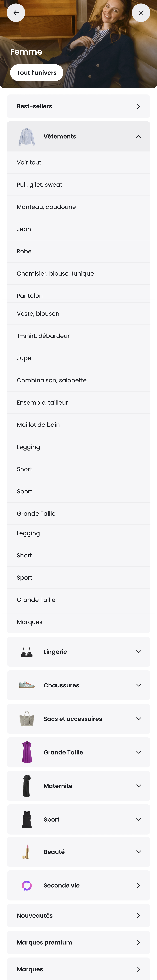The width and height of the screenshot is (157, 980).
Task: Open the Nouveautés section
Action: 78,916
